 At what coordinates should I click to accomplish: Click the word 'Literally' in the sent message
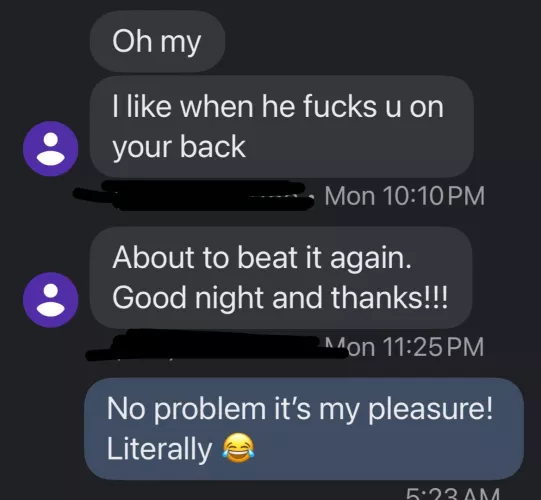pyautogui.click(x=159, y=449)
